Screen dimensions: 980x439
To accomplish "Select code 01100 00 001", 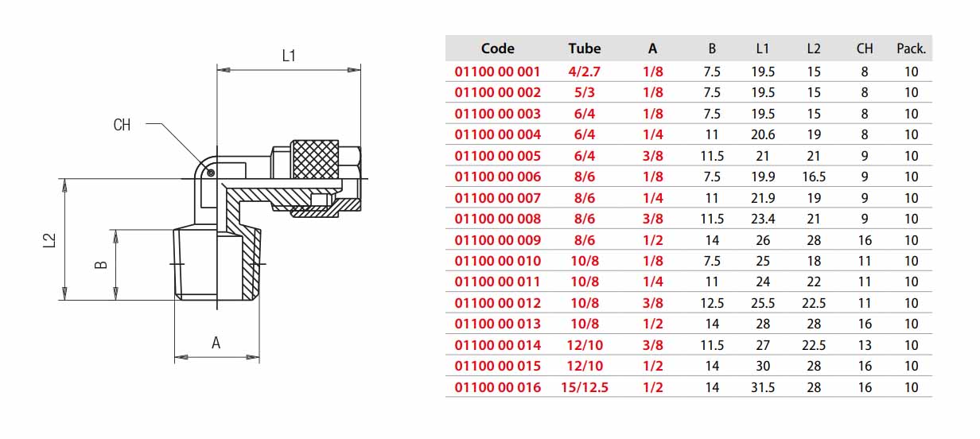I will tap(497, 72).
